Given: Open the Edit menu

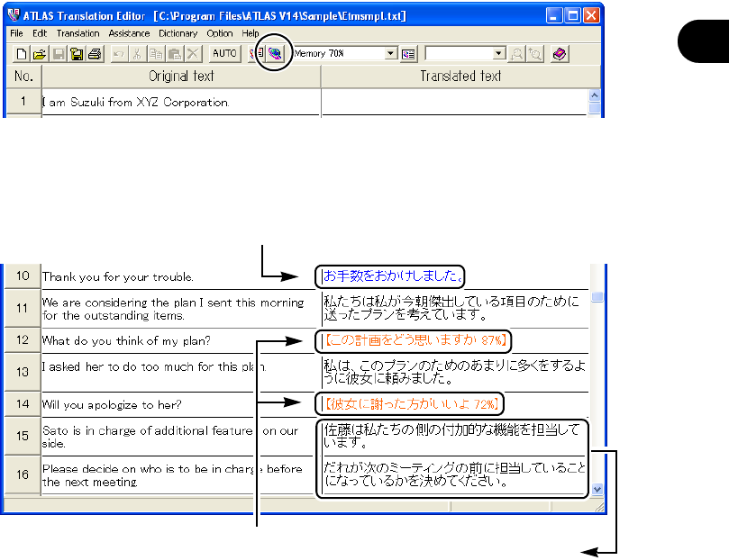Looking at the screenshot, I should click(x=40, y=33).
